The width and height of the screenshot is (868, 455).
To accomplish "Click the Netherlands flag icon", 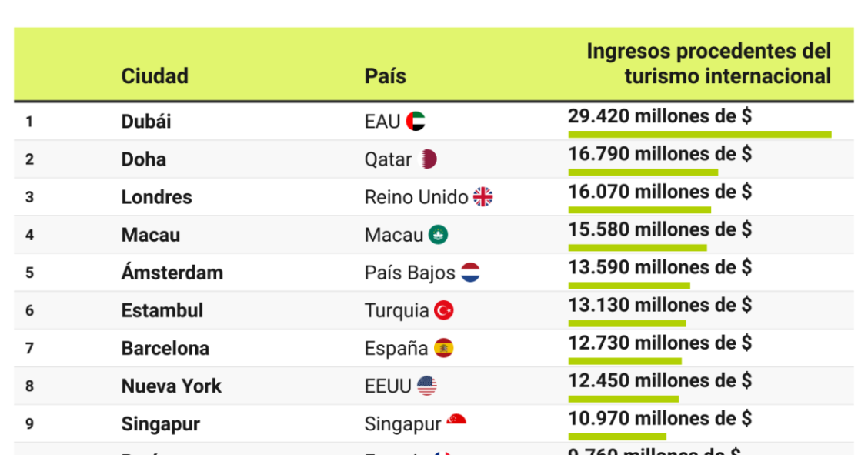I will tap(470, 273).
